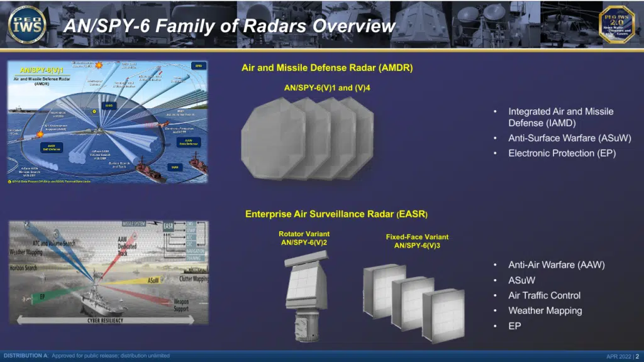Screen dimensions: 644x362
Task: Select bullet Electronic Protection (EP)
Action: 562,153
